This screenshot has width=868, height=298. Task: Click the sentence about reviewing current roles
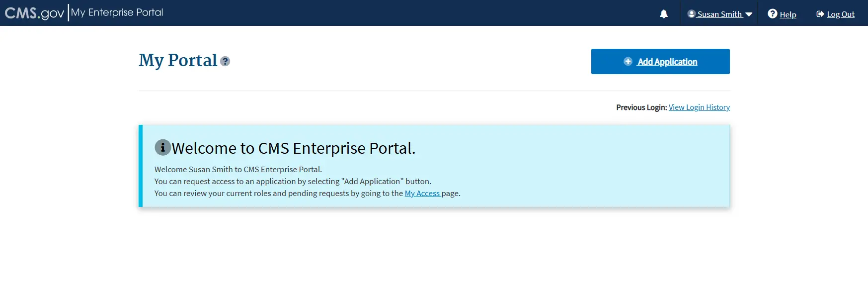(x=308, y=194)
